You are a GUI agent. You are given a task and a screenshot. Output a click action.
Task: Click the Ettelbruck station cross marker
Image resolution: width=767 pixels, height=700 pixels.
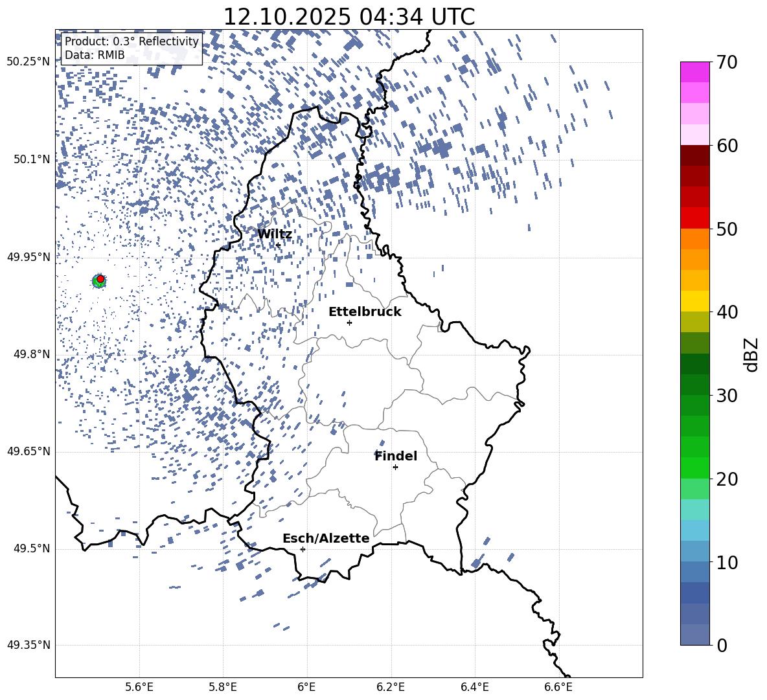(349, 322)
